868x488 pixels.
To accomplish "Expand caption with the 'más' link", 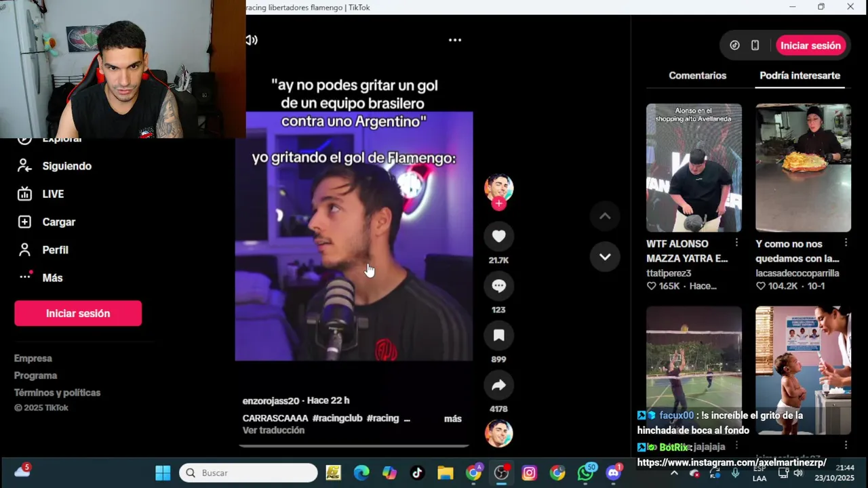I will click(x=452, y=419).
